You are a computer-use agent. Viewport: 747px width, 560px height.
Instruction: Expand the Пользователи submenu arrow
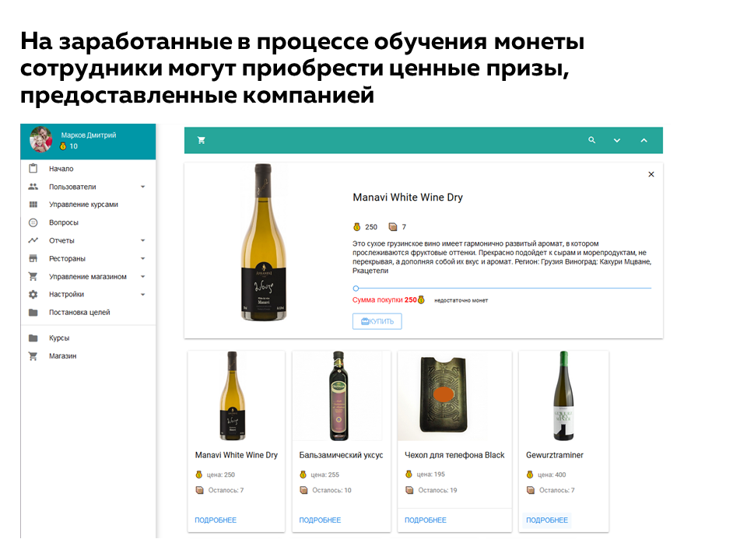[142, 187]
